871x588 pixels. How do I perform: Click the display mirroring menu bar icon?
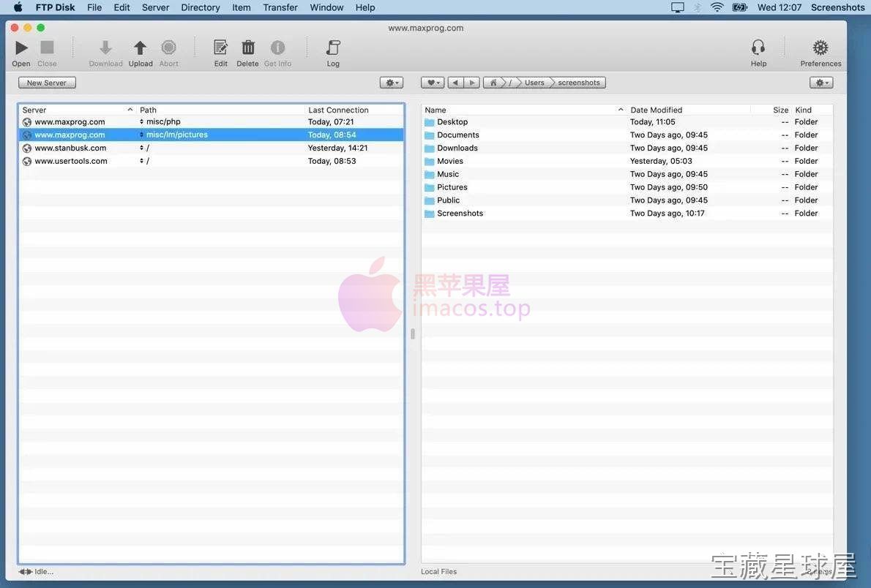coord(678,7)
